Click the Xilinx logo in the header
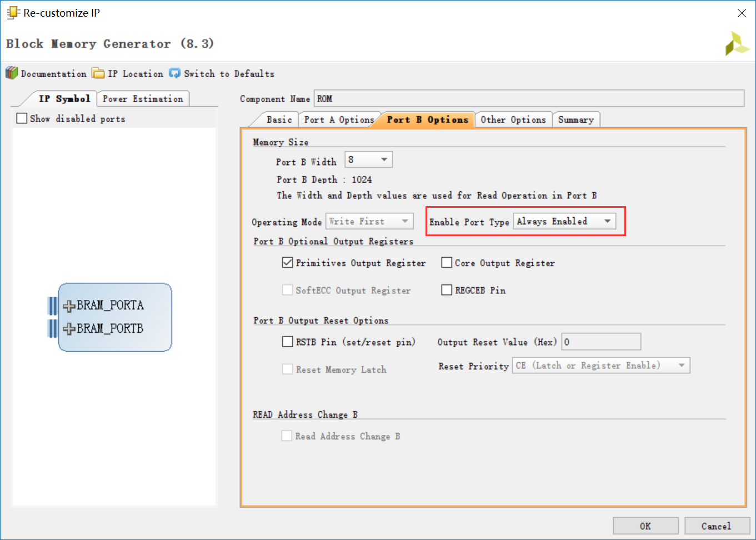The height and width of the screenshot is (540, 756). coord(737,44)
